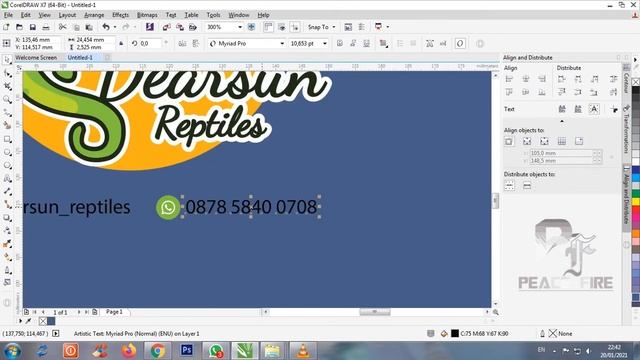The height and width of the screenshot is (360, 640).
Task: Open the Transformations docker tab
Action: click(x=627, y=129)
